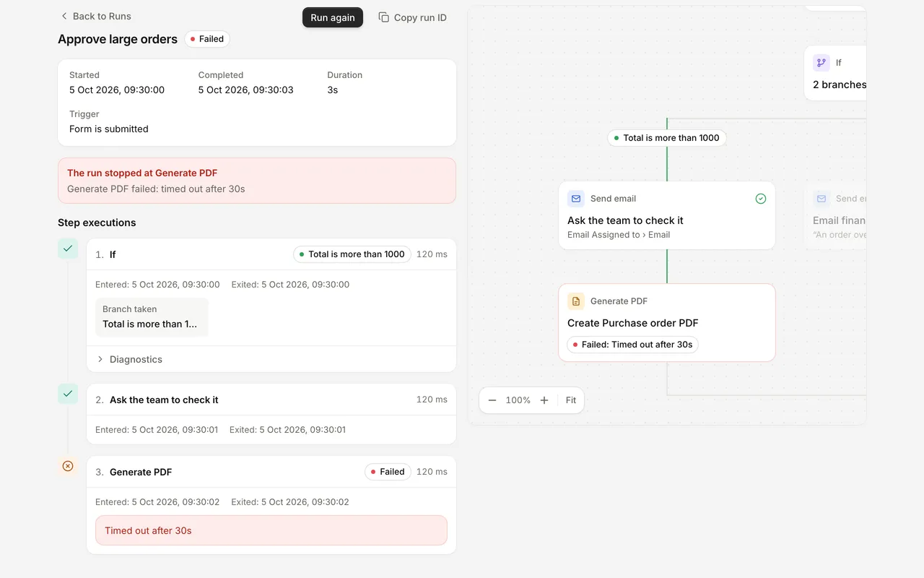
Task: Click the Completed timestamp value
Action: pyautogui.click(x=246, y=90)
